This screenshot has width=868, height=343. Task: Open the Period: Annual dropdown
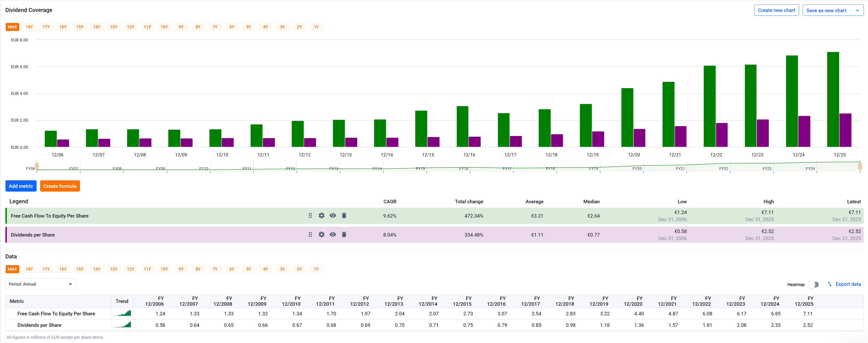40,284
